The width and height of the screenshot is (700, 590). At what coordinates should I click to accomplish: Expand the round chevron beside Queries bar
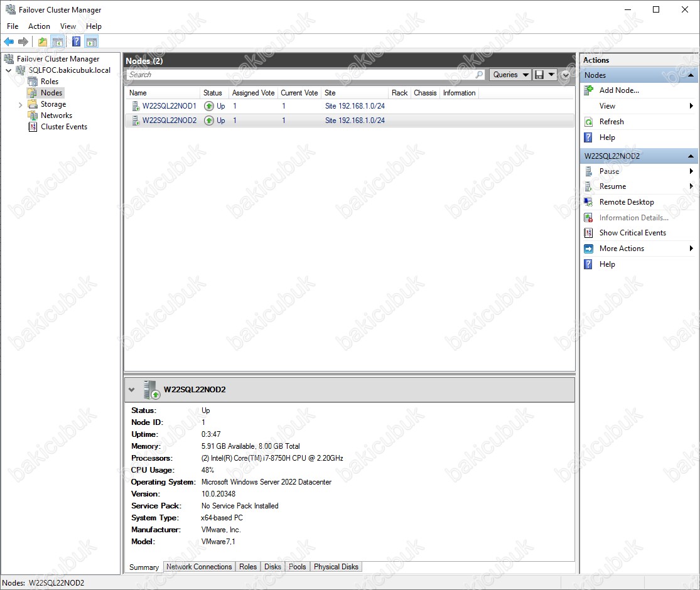pos(566,75)
